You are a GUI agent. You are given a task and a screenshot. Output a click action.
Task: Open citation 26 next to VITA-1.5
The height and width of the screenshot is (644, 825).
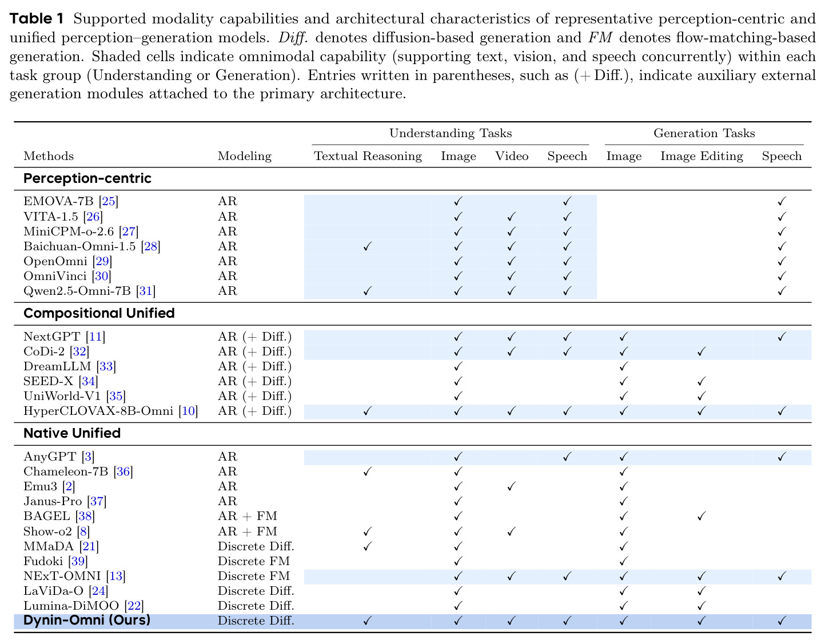pyautogui.click(x=93, y=217)
